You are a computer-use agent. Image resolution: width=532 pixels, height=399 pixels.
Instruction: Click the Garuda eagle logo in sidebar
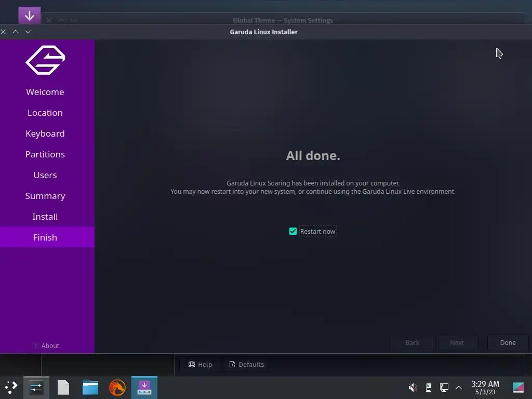pyautogui.click(x=45, y=60)
